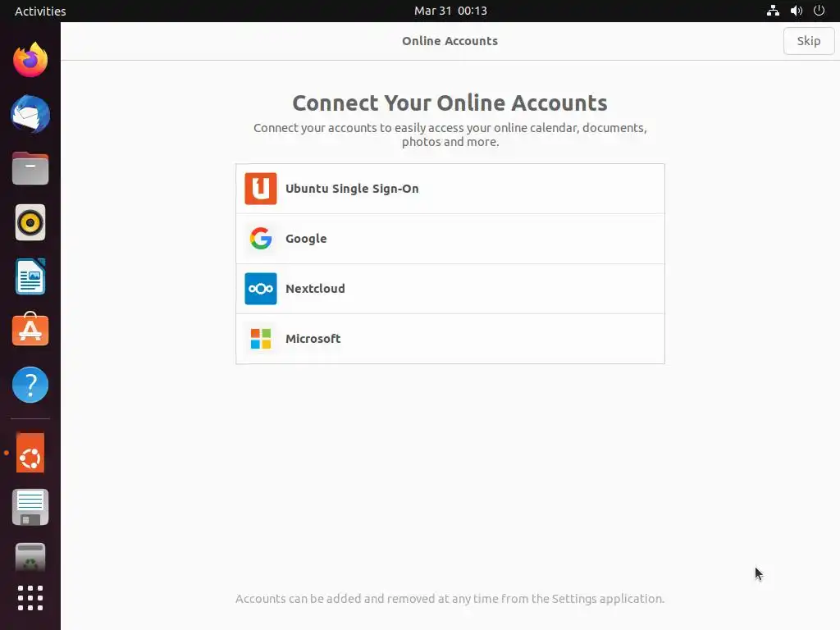Open LibreOffice Writer from dock
Screen dimensions: 840x630
30,276
